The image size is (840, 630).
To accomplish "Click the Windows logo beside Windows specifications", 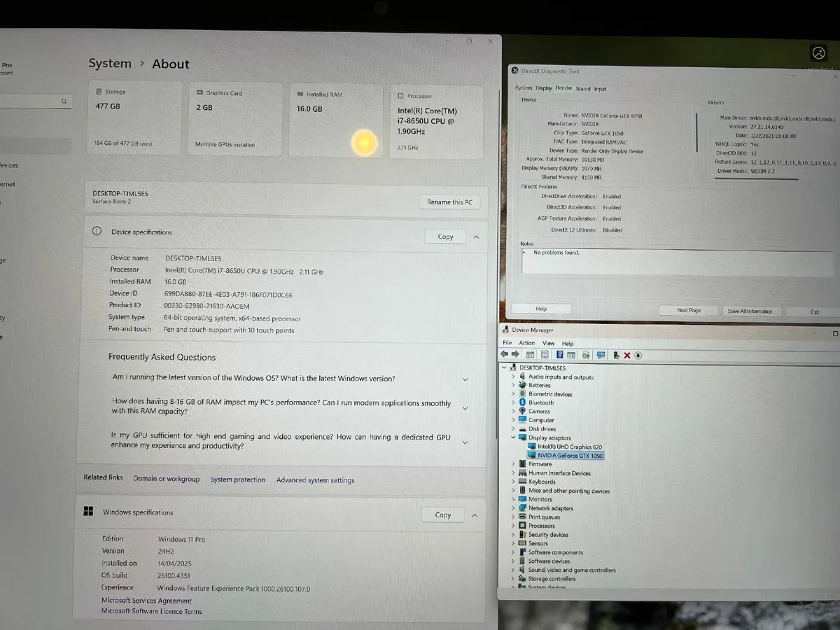I will (x=89, y=512).
